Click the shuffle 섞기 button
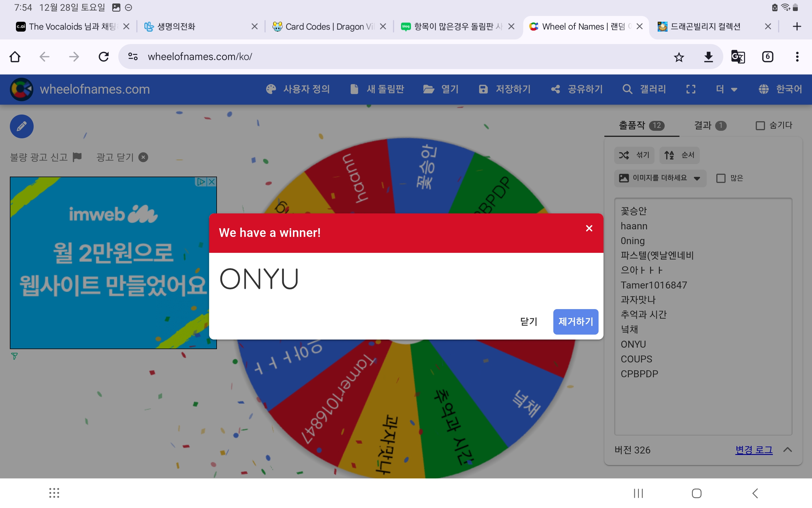The height and width of the screenshot is (508, 812). pos(634,155)
